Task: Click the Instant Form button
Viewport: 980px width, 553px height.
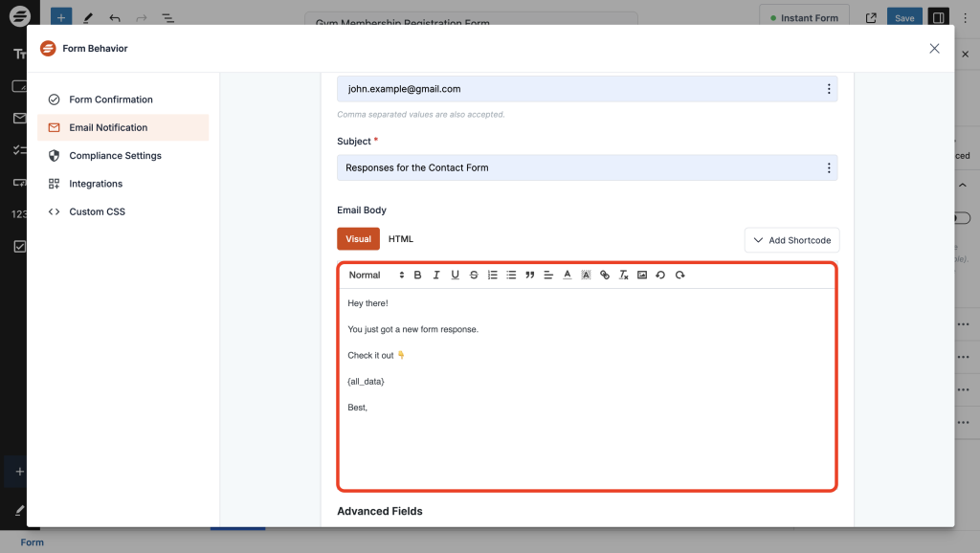Action: click(x=803, y=18)
